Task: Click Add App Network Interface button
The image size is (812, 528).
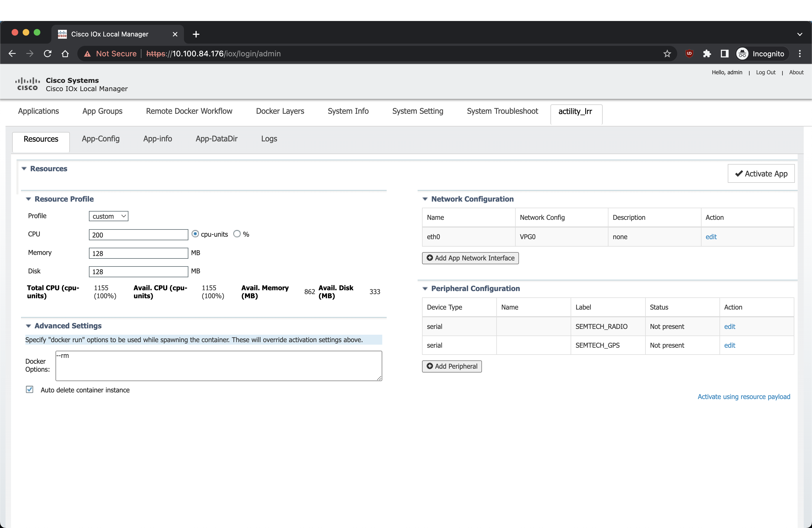Action: click(x=470, y=258)
